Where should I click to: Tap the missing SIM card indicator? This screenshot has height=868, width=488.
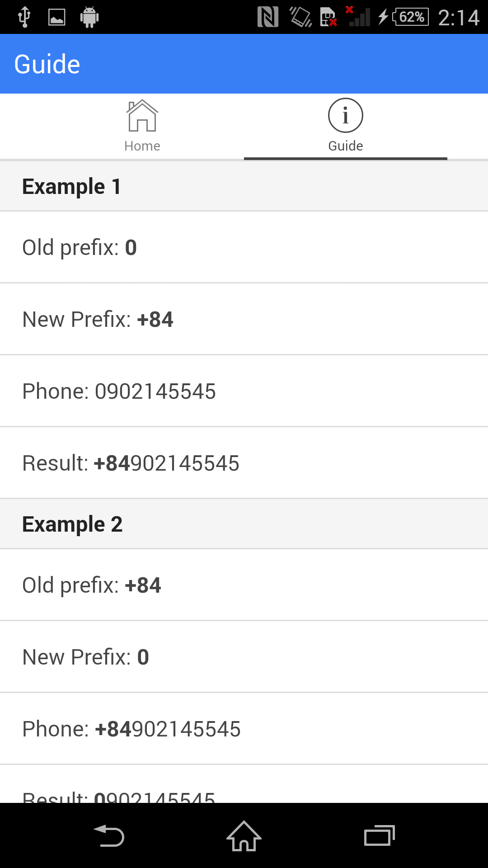[x=328, y=17]
